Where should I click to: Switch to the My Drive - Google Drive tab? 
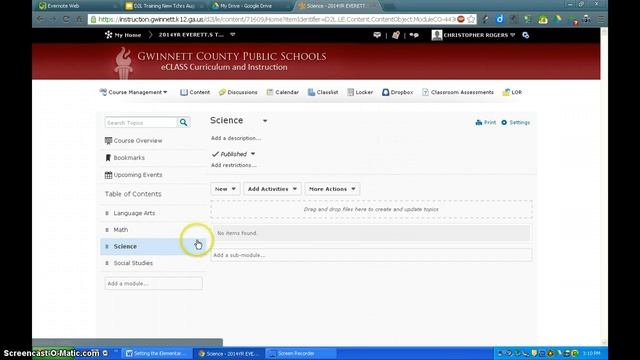point(248,6)
